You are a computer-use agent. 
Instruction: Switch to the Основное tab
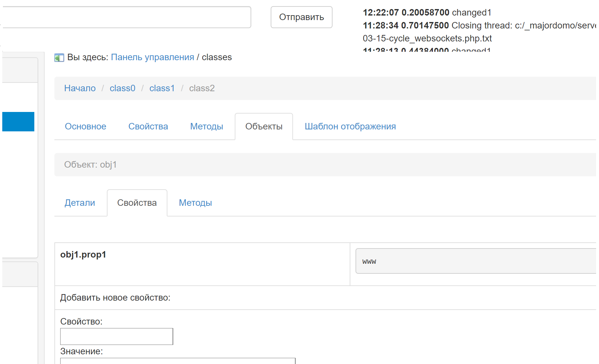pos(85,127)
